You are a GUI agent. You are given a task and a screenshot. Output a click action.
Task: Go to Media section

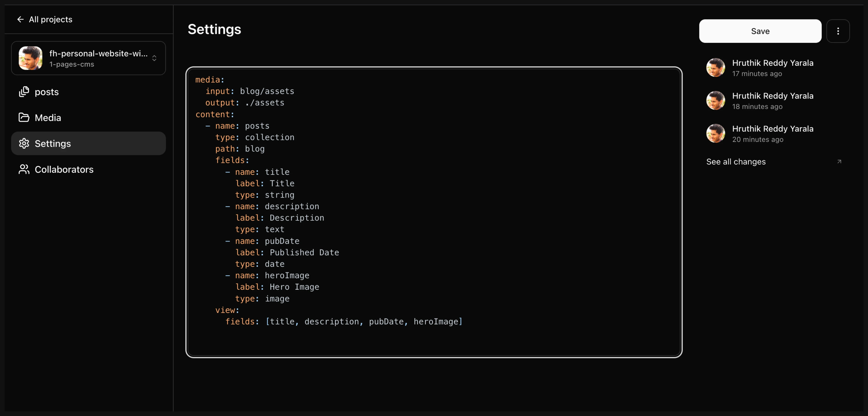point(48,118)
